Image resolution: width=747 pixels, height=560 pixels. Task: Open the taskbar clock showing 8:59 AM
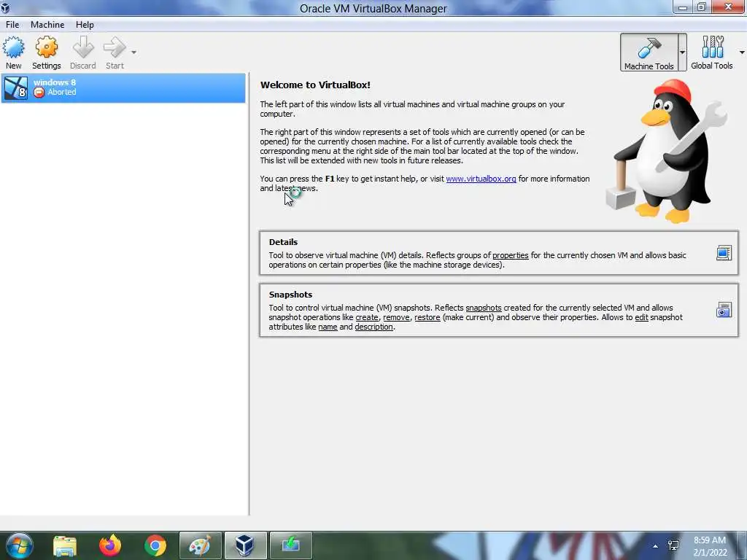point(710,546)
